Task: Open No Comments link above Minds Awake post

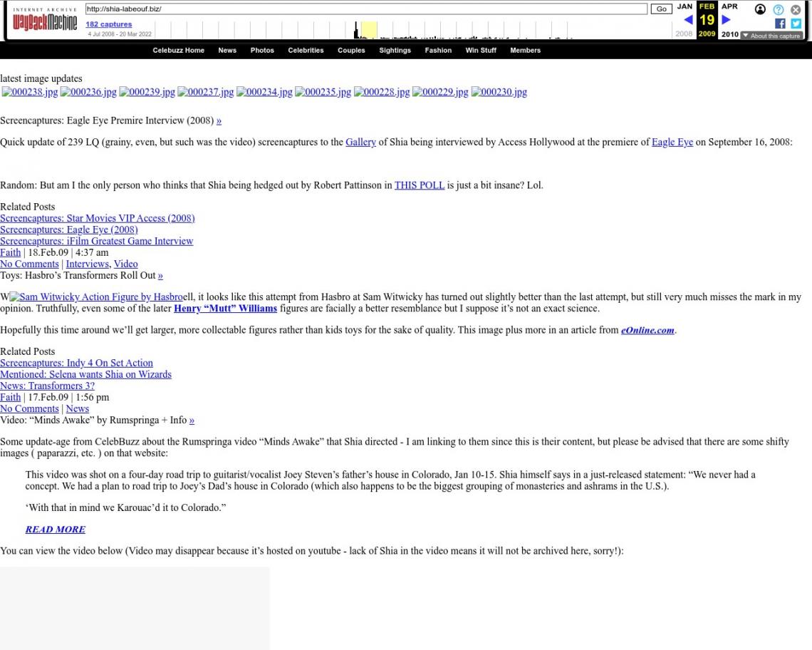Action: 29,408
